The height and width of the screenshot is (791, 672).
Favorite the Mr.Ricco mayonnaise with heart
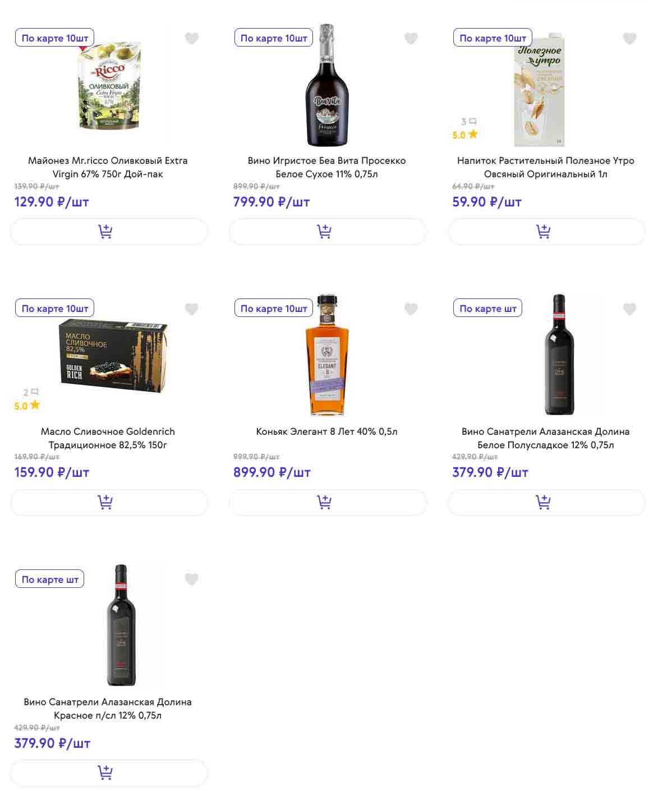(192, 38)
